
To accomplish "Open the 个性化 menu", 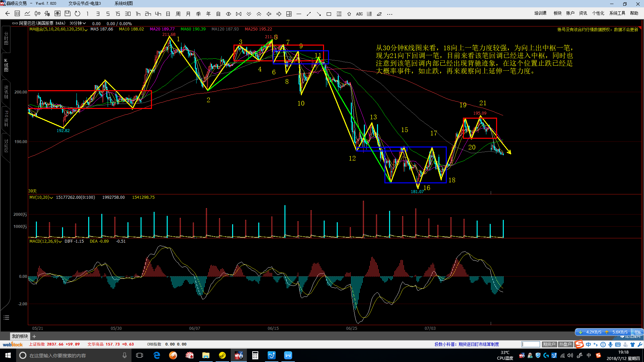I will (598, 13).
